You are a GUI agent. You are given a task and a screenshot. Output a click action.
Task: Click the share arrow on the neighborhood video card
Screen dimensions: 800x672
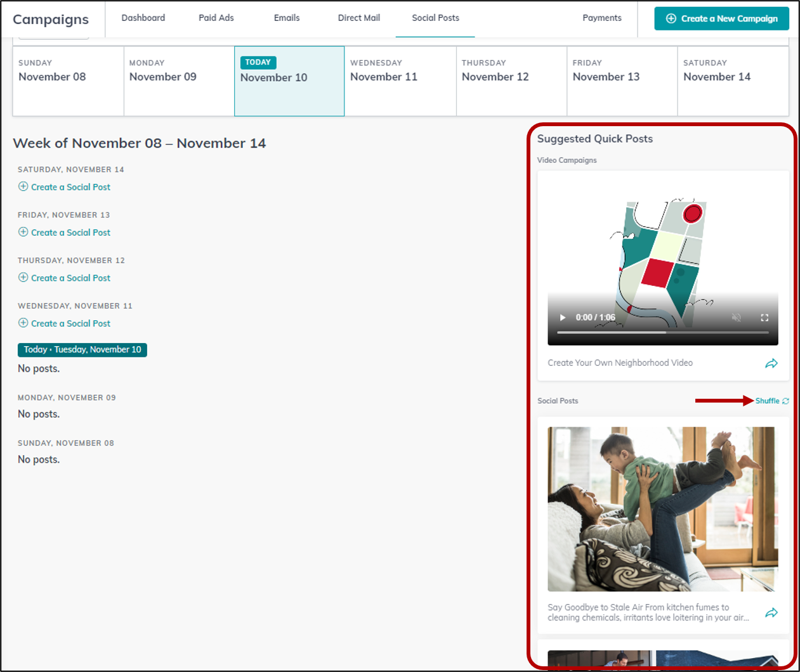(772, 363)
